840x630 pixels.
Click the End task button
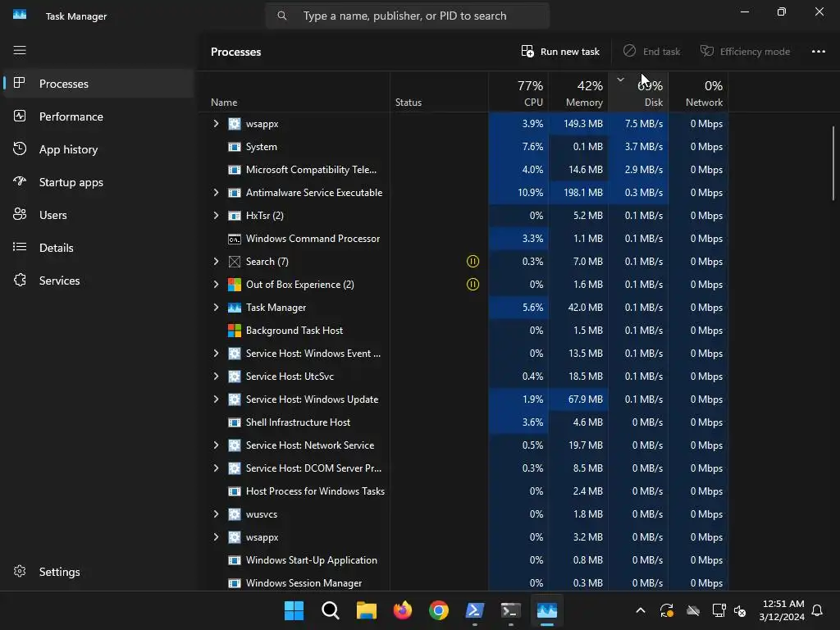(x=651, y=52)
